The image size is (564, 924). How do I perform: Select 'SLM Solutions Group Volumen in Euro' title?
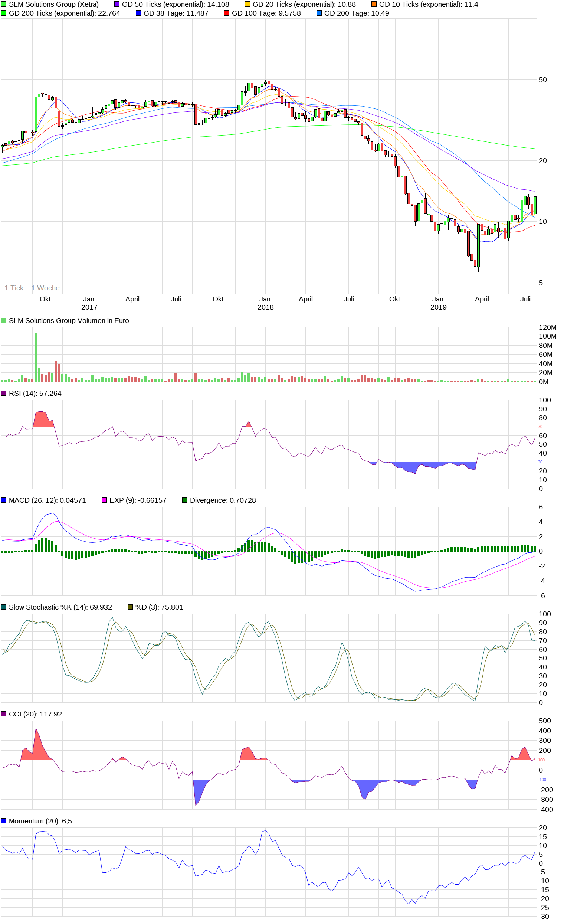(x=69, y=321)
